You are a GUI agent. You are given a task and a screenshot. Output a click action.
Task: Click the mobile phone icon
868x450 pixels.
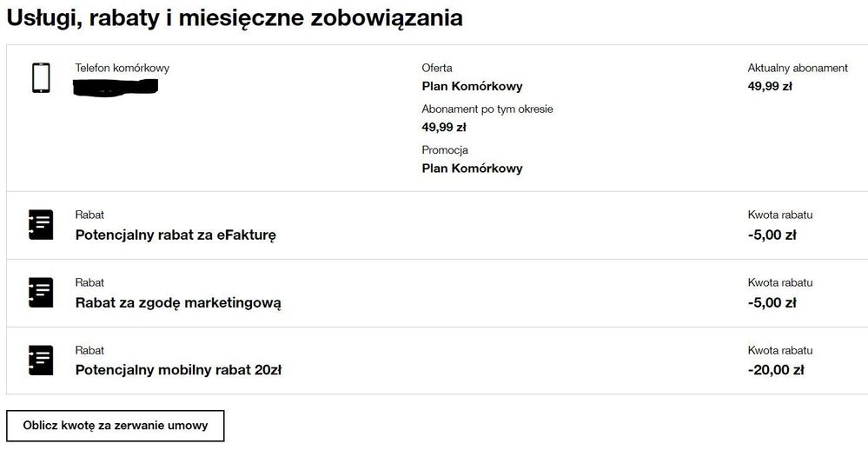tap(41, 77)
